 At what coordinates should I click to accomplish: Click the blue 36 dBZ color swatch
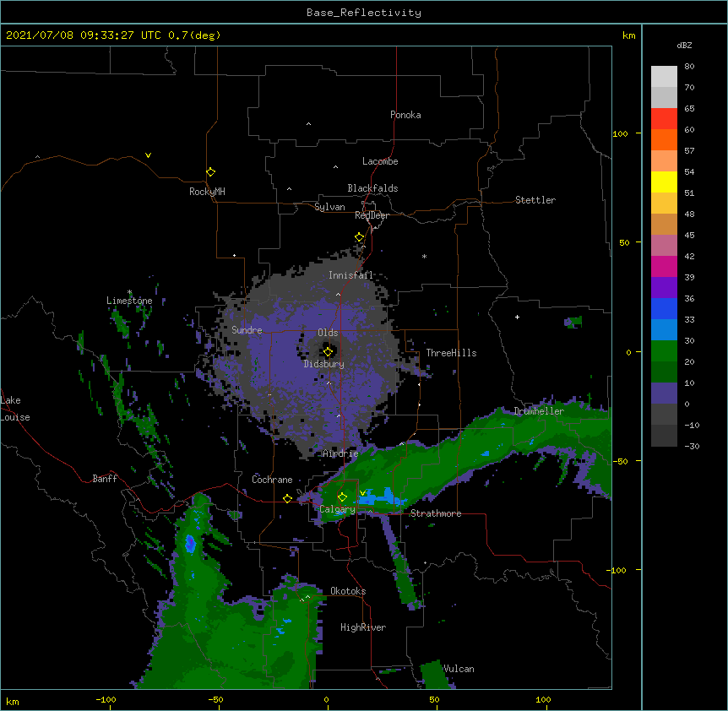coord(664,308)
